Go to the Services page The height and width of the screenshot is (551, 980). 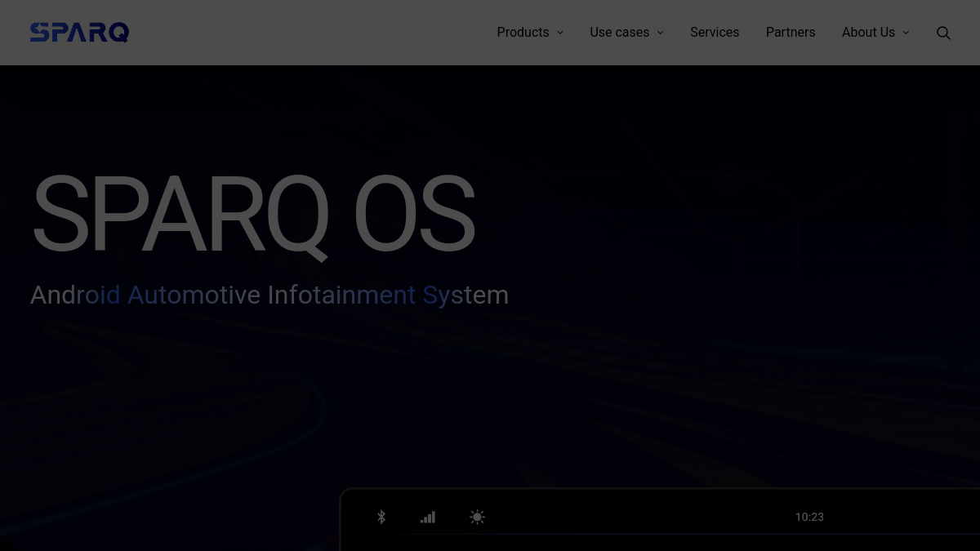click(715, 33)
